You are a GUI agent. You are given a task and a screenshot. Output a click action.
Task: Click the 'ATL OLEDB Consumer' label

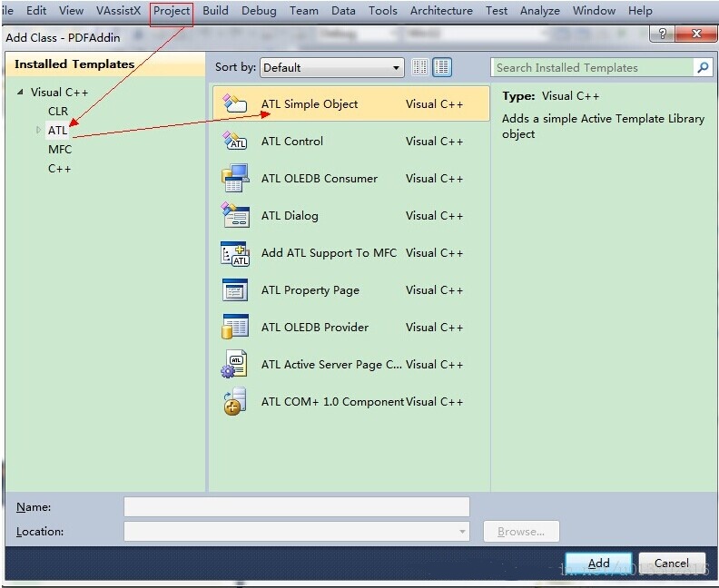point(320,178)
